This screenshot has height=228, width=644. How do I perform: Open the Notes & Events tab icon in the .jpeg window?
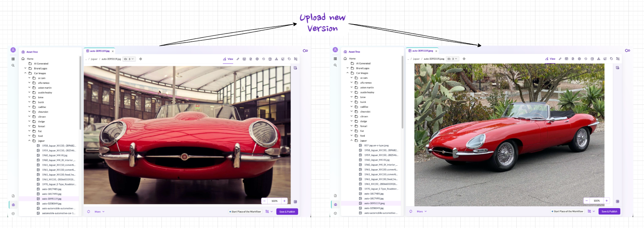pos(605,59)
